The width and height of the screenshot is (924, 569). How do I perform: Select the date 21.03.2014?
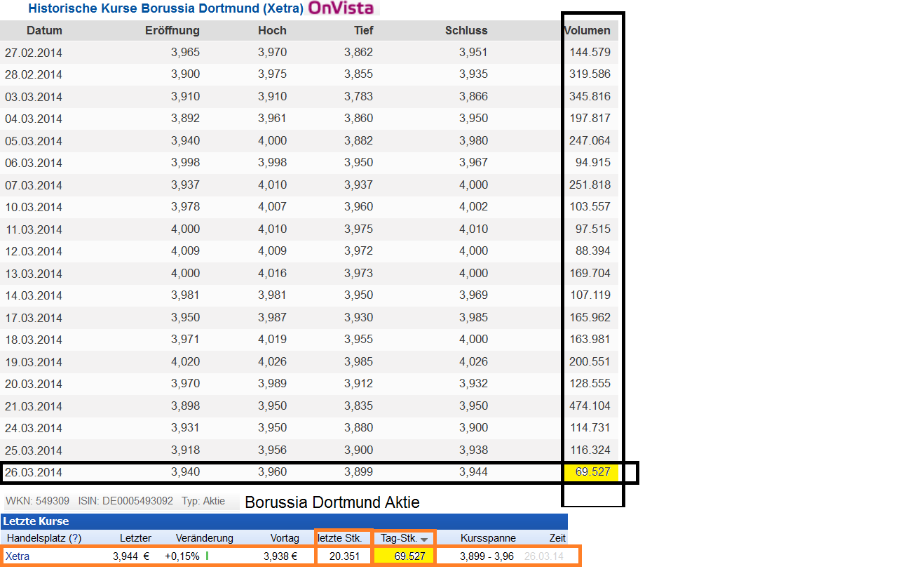click(x=34, y=406)
